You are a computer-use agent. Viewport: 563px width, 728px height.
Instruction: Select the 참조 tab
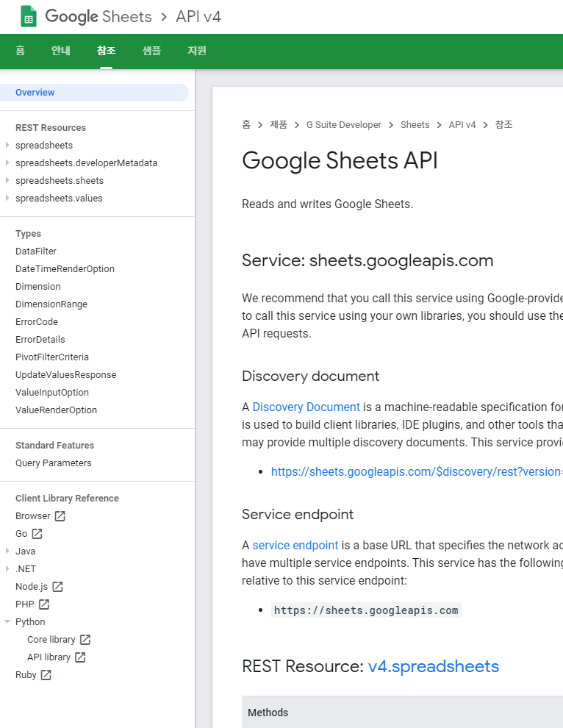107,51
